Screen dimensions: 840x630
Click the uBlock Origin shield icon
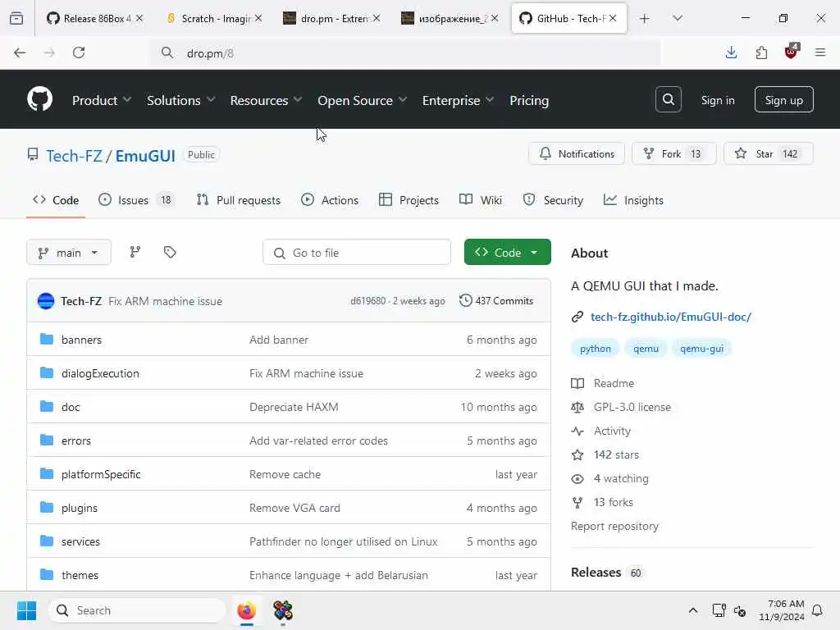[x=792, y=52]
